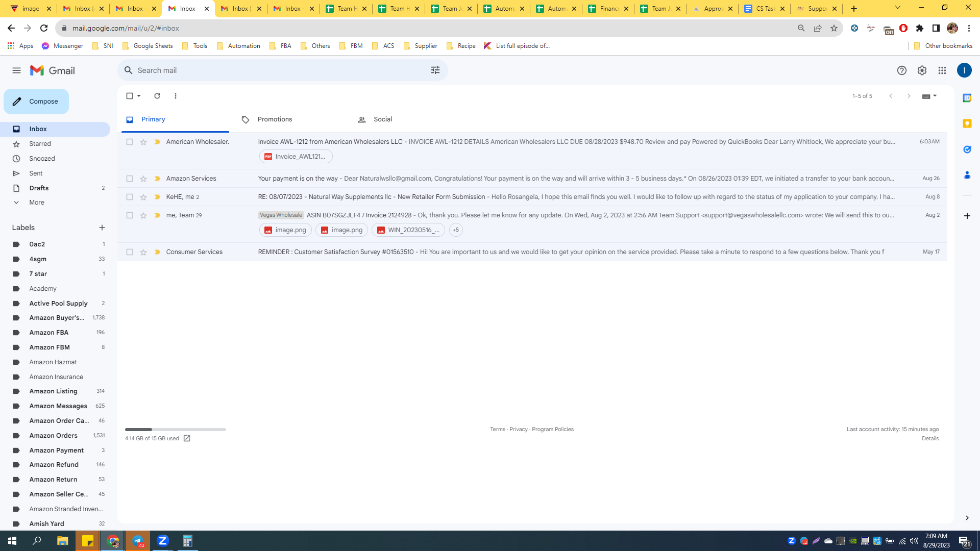This screenshot has width=980, height=551.
Task: Star the KeHE retailer form email
Action: coord(143,197)
